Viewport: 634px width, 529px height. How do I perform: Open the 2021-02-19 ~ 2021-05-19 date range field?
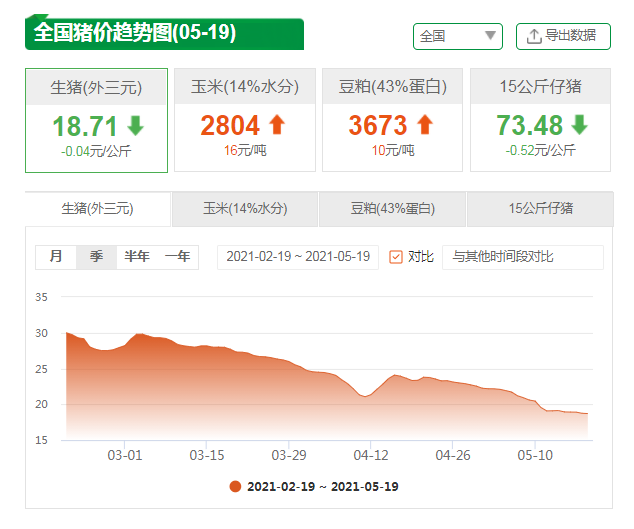pos(298,257)
